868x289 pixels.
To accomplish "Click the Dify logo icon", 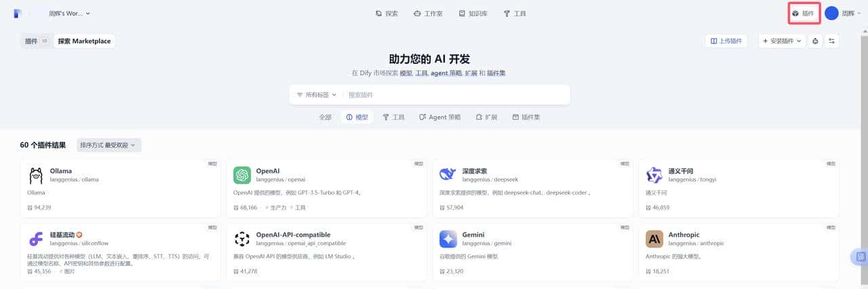I will (x=18, y=13).
